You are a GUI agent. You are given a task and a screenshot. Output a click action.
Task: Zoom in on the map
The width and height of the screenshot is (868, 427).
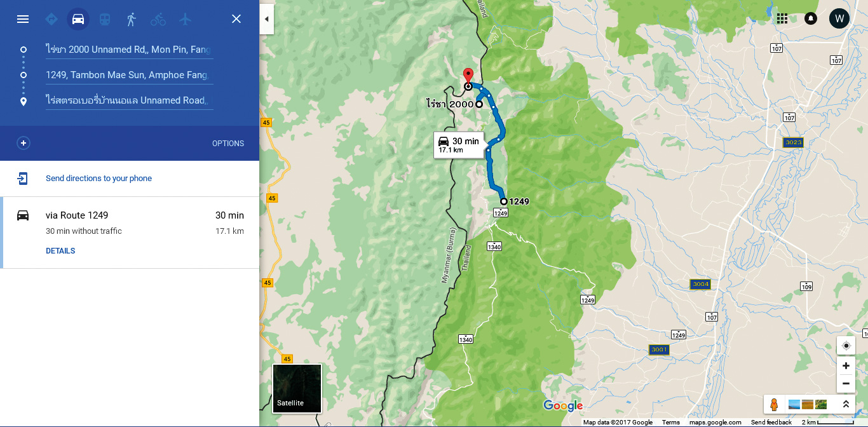(x=846, y=366)
